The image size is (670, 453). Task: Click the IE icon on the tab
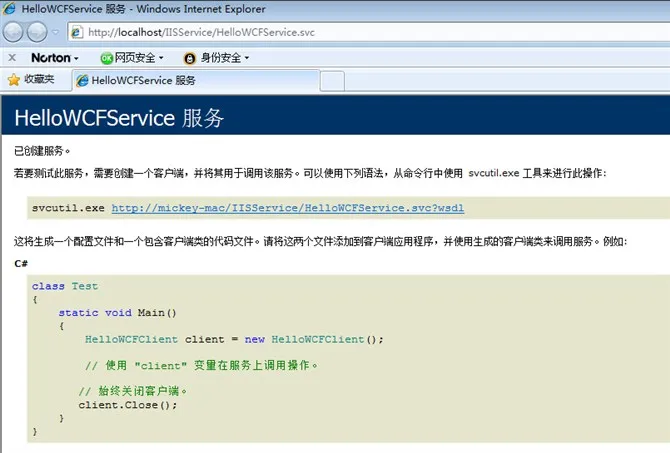click(x=82, y=80)
